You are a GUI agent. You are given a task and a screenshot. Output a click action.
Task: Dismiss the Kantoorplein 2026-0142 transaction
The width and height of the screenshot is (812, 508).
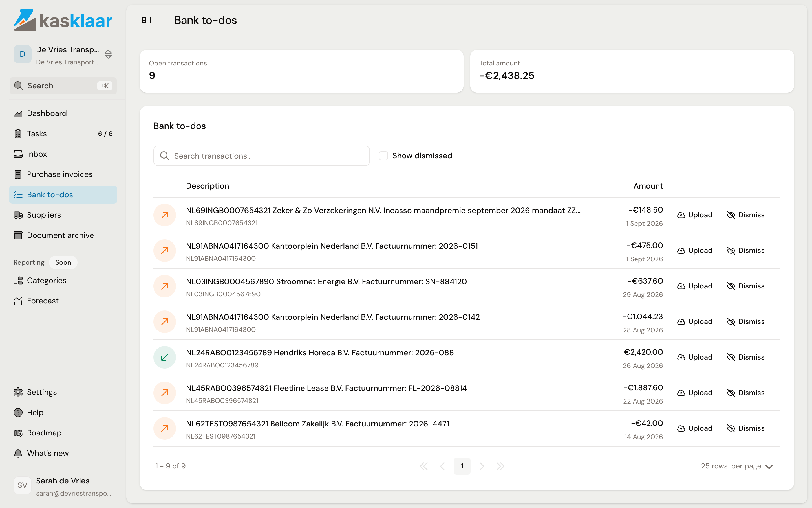coord(745,322)
